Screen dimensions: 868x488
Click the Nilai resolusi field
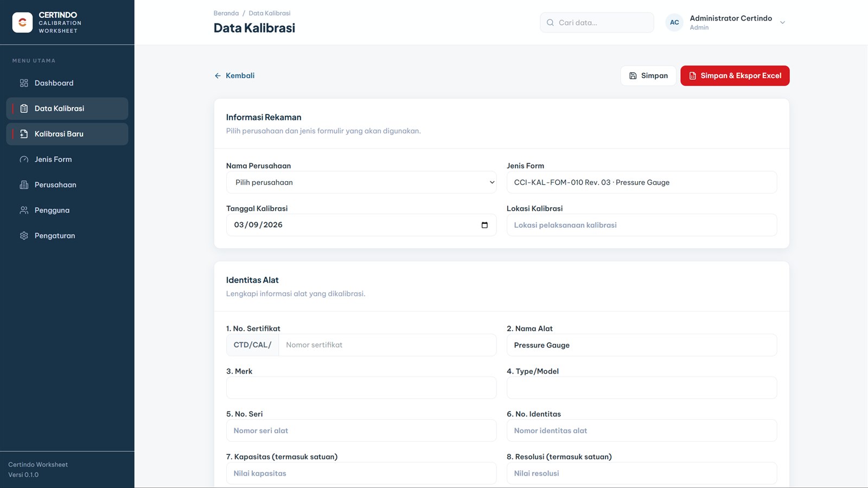(642, 473)
